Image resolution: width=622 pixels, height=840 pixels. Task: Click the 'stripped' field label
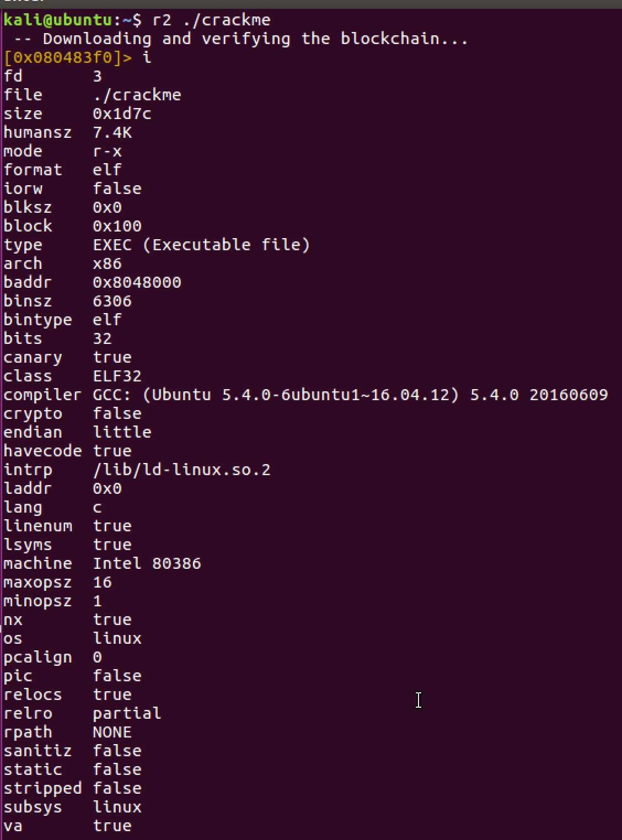42,788
